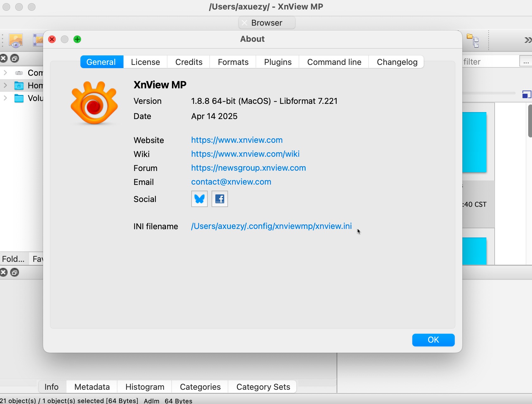Open the Bluesky butterfly social icon
Screen dimensions: 532x404
199,199
